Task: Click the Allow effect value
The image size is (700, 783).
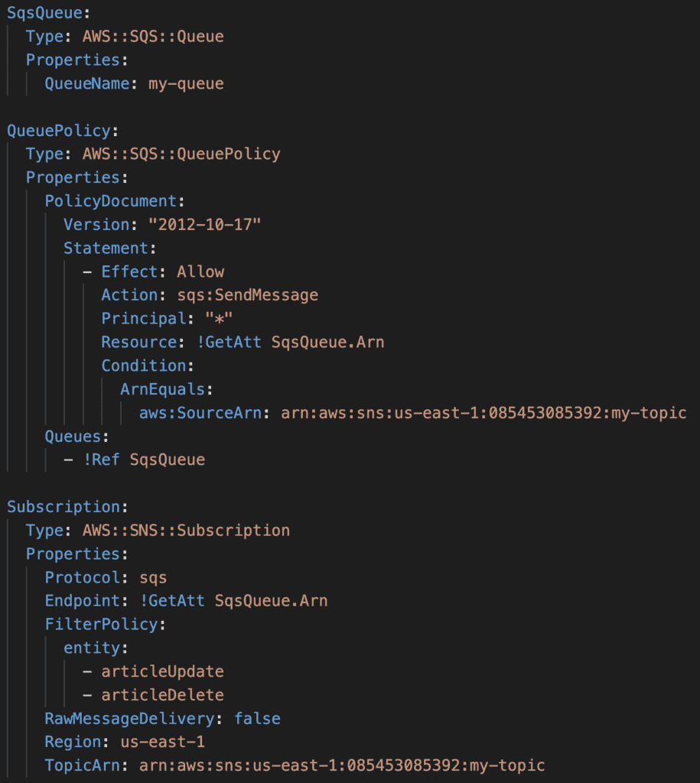Action: [200, 271]
